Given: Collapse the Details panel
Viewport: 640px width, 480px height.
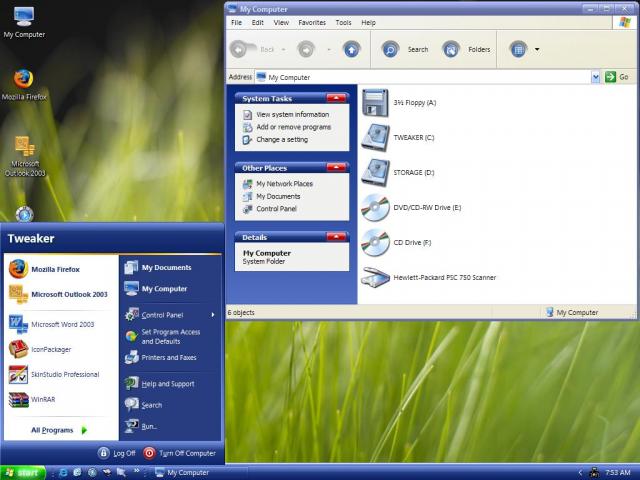Looking at the screenshot, I should pos(336,237).
